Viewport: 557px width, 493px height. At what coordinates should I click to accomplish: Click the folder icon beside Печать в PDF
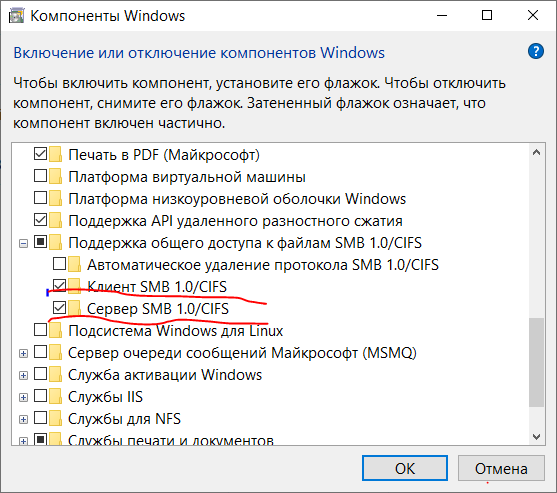(x=55, y=154)
